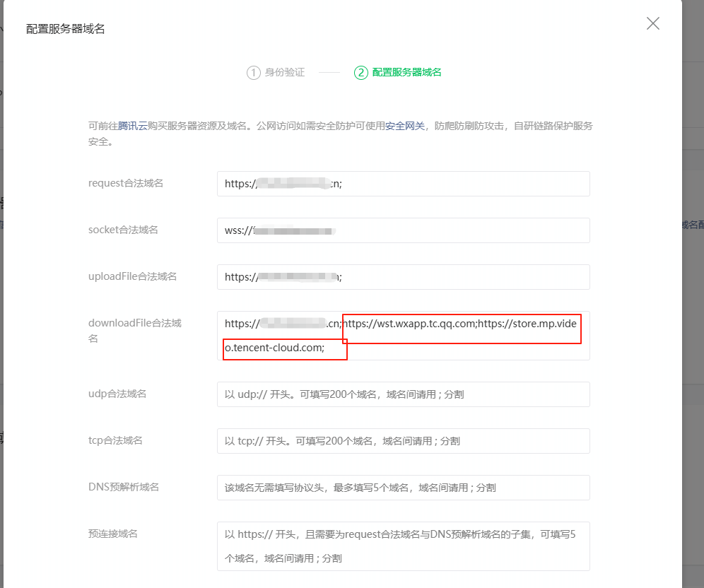The image size is (704, 588).
Task: Open the 腾讯云 link
Action: coord(132,126)
